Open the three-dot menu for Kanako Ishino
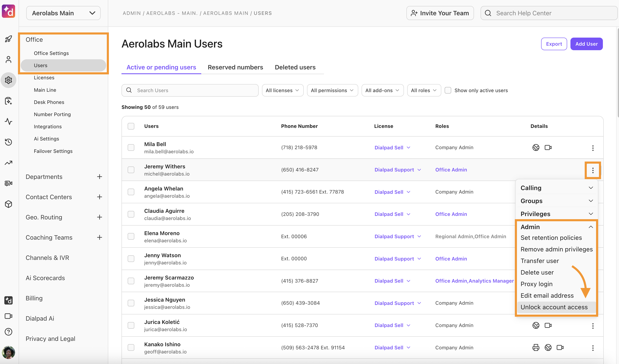This screenshot has height=364, width=619. coord(593,348)
